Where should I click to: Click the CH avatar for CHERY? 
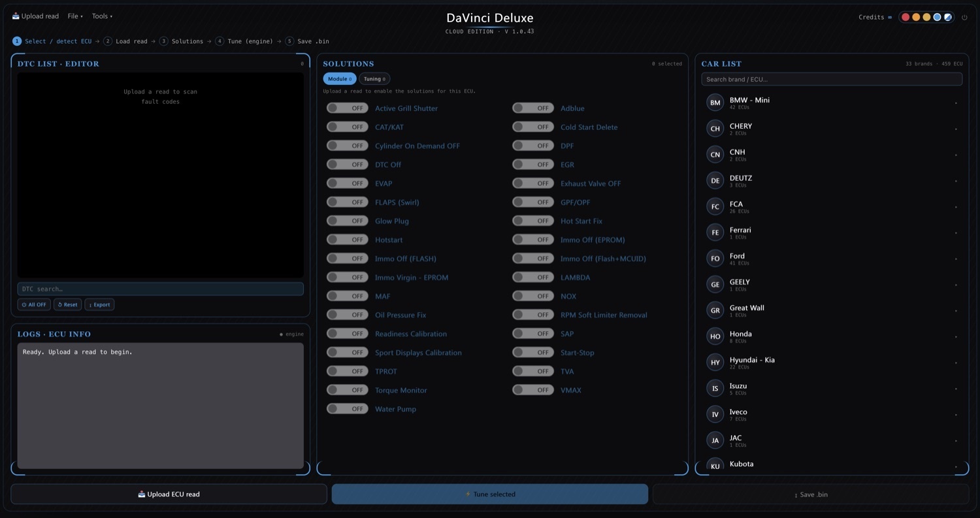click(x=715, y=129)
